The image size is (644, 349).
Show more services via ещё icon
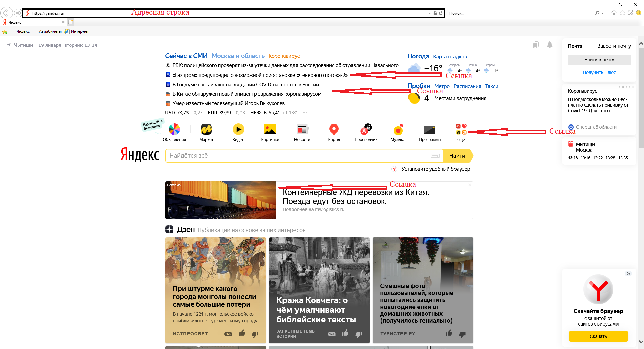pyautogui.click(x=461, y=129)
